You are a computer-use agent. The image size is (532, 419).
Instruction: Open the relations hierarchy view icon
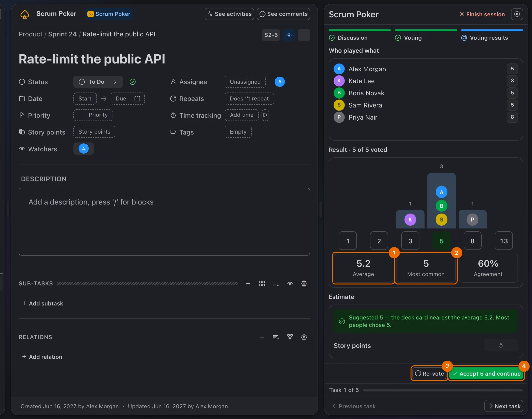click(290, 337)
